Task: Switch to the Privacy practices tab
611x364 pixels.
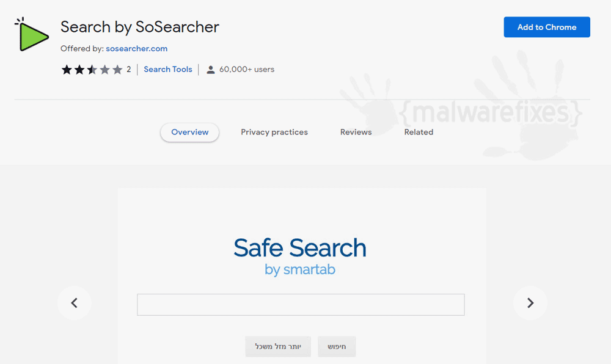Action: pyautogui.click(x=274, y=133)
